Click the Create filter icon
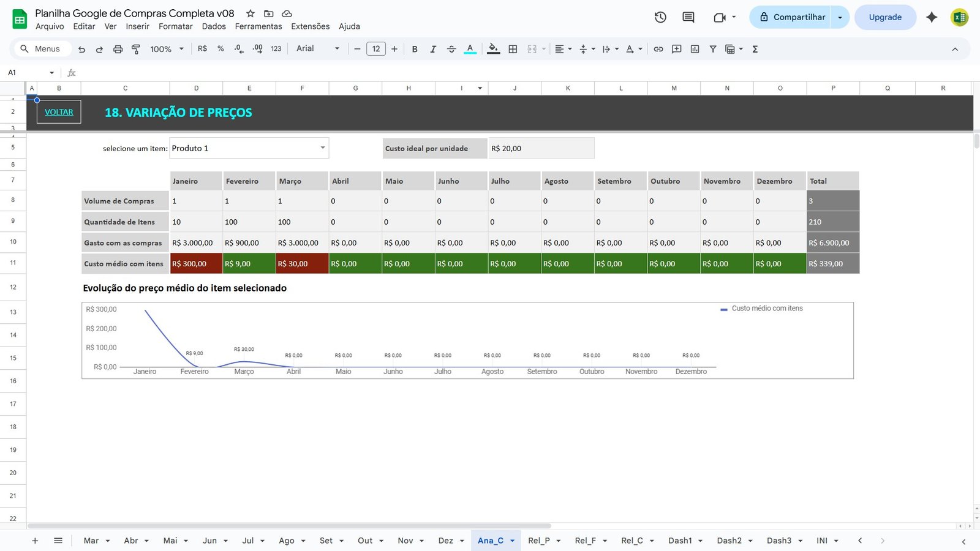The height and width of the screenshot is (551, 980). pyautogui.click(x=713, y=49)
